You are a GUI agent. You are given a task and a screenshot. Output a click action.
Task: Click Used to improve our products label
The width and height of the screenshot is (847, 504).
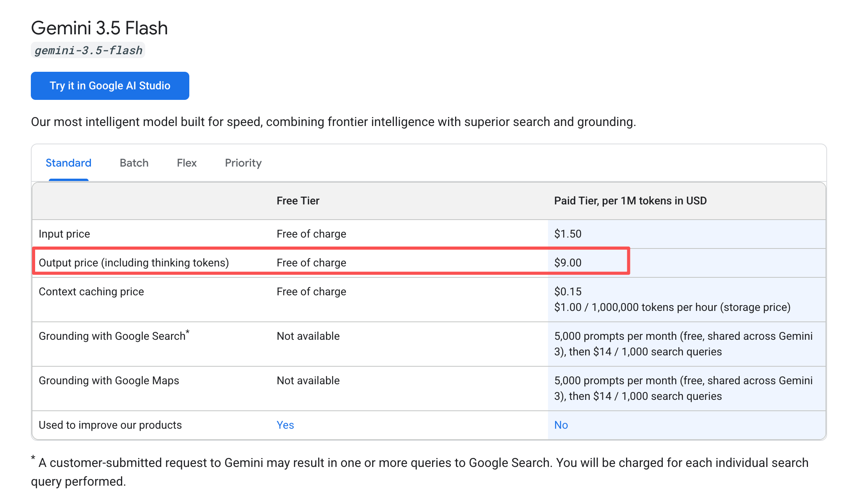[110, 425]
